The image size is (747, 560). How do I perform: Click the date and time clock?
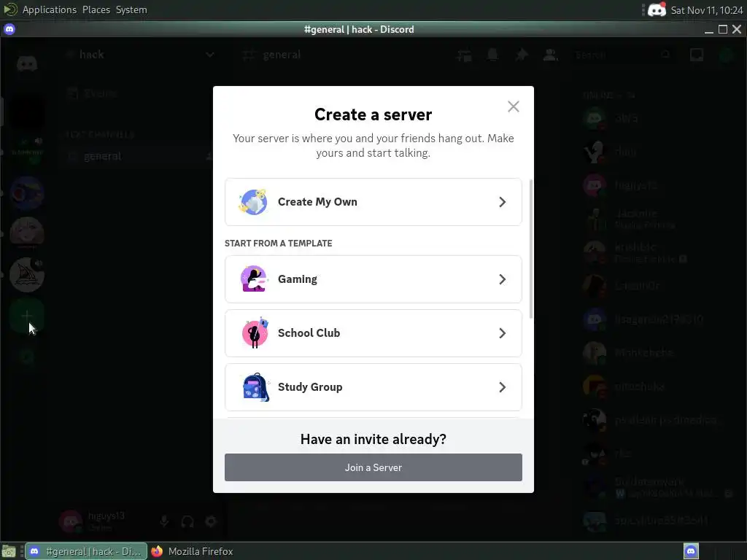point(706,10)
